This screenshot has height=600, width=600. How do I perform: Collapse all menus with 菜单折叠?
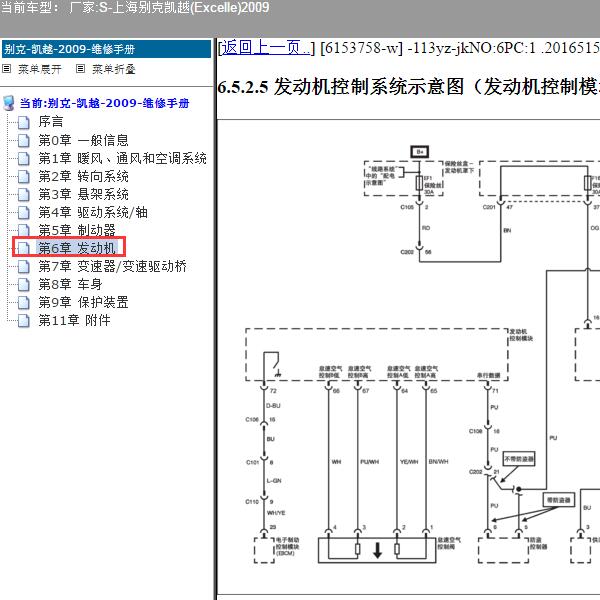114,69
